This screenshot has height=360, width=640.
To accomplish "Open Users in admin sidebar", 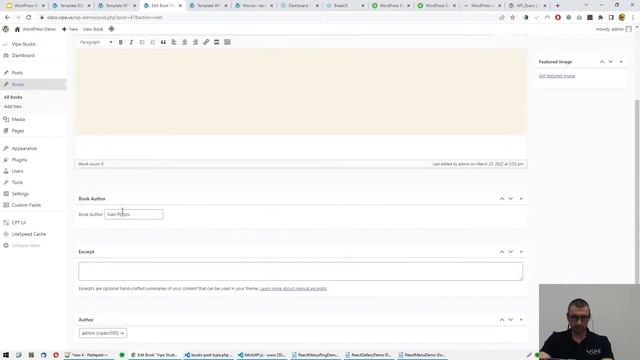I will (x=18, y=171).
